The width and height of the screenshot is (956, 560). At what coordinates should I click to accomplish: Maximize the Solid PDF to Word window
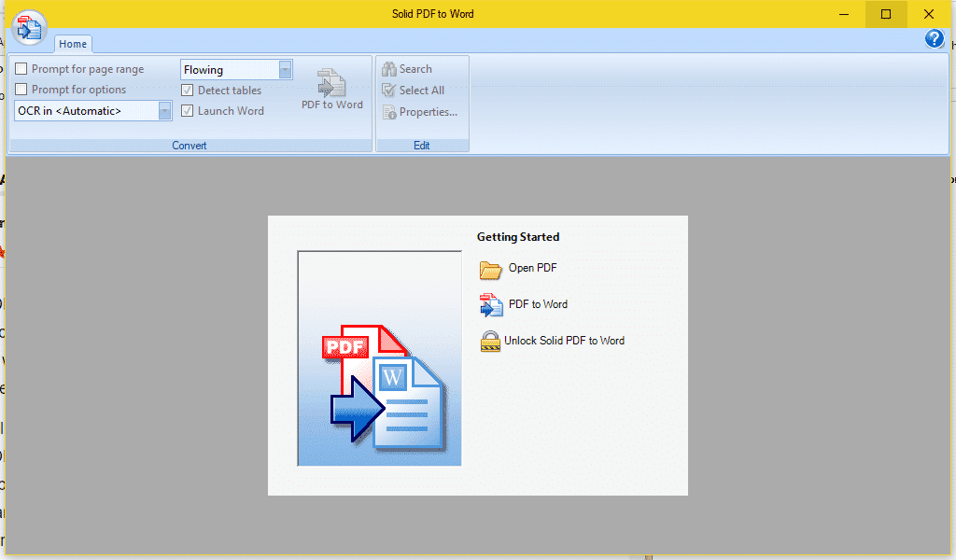pos(886,14)
